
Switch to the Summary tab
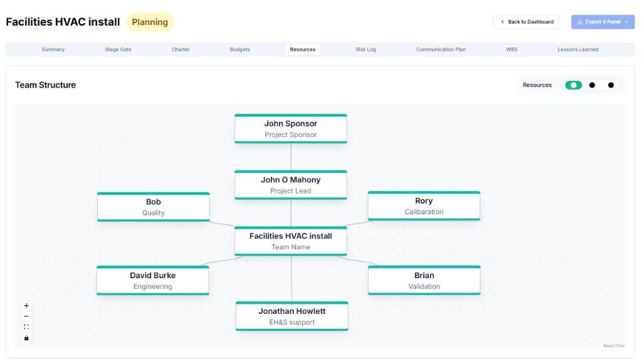point(53,49)
